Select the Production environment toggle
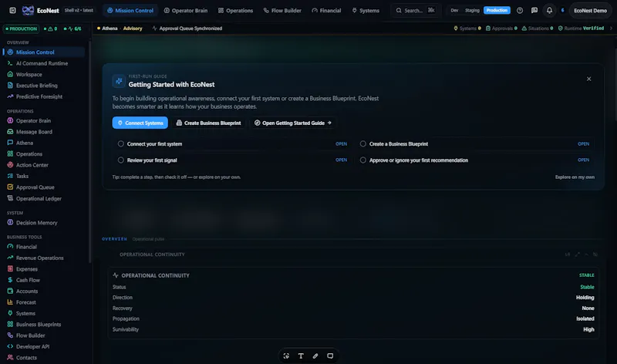 point(497,11)
